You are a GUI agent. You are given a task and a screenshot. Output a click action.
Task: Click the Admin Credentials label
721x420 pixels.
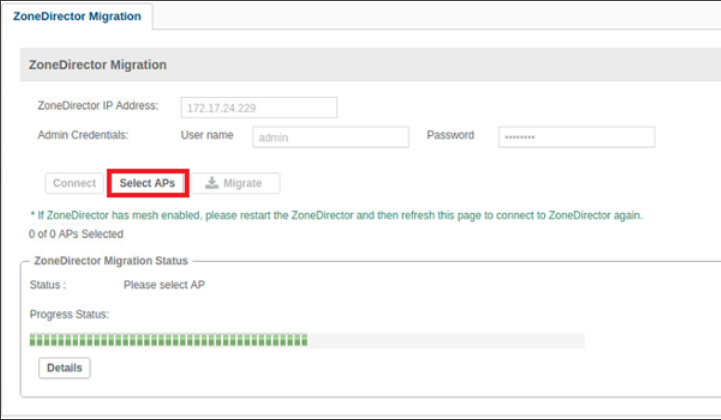84,134
